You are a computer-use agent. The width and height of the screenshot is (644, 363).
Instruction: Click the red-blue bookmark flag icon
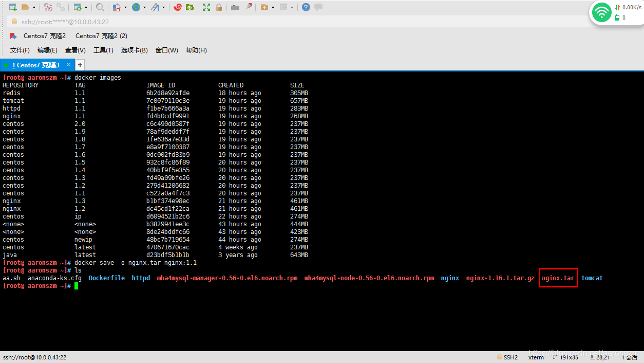pyautogui.click(x=13, y=36)
